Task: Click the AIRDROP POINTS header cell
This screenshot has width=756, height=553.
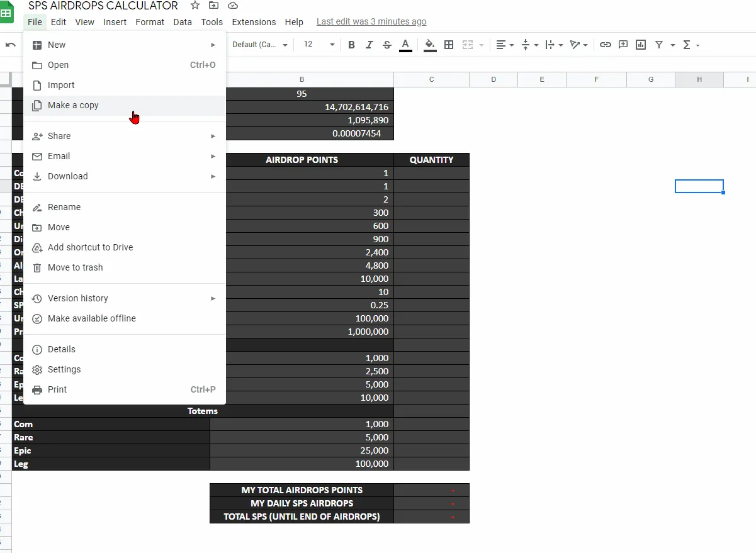Action: coord(302,160)
